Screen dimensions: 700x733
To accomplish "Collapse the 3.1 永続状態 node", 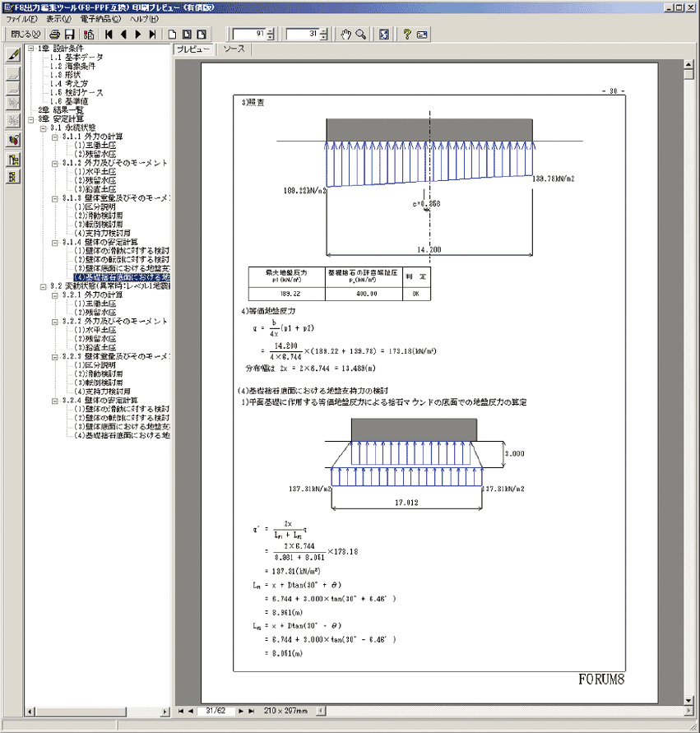I will tap(44, 128).
